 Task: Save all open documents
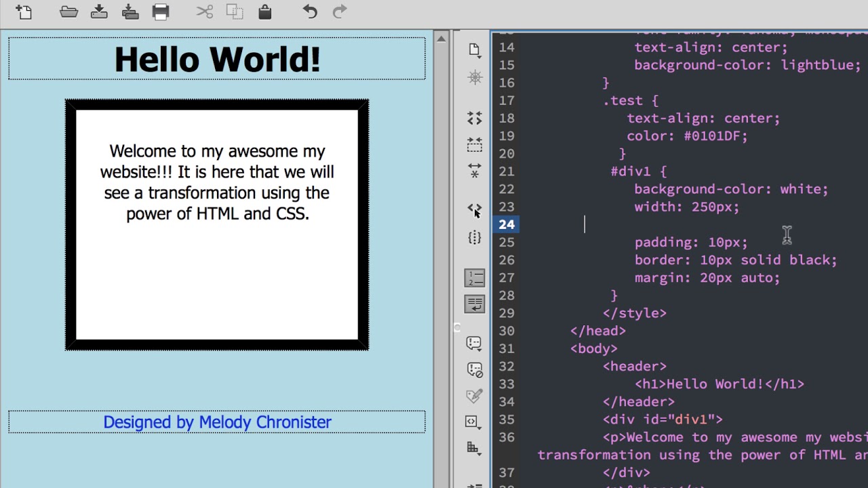(x=130, y=12)
